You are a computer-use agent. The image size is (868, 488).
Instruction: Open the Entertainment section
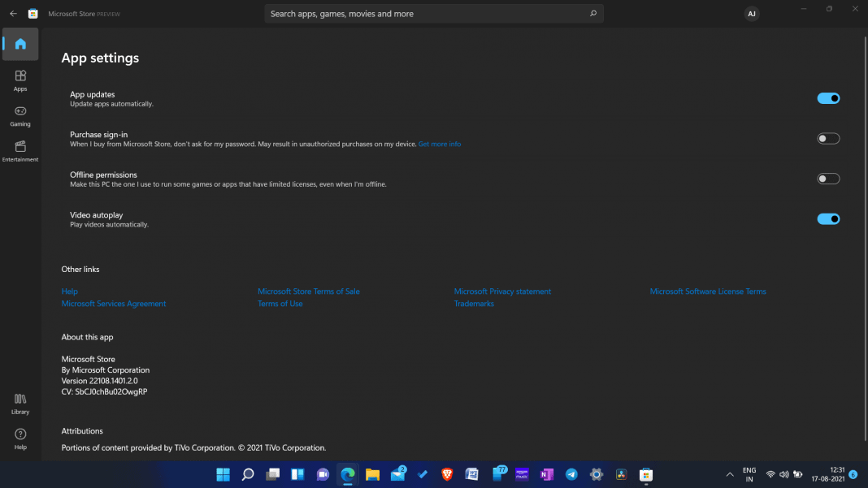(x=20, y=150)
